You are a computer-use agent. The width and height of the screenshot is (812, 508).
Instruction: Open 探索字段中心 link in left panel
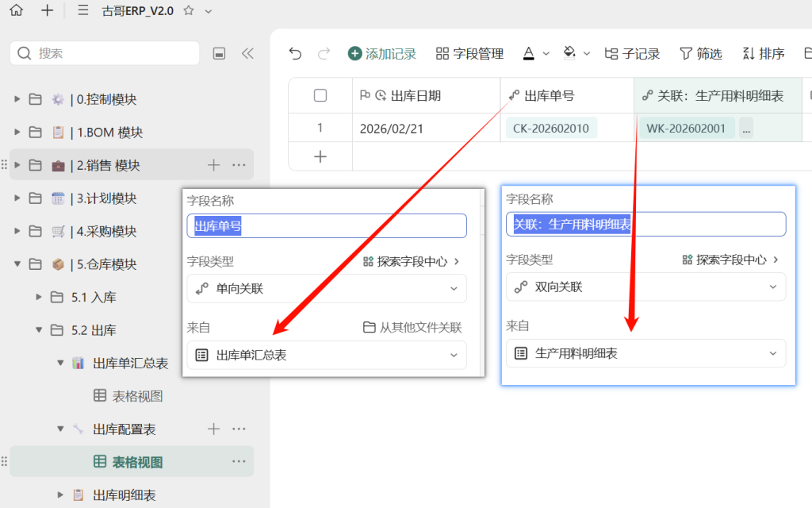click(x=412, y=261)
